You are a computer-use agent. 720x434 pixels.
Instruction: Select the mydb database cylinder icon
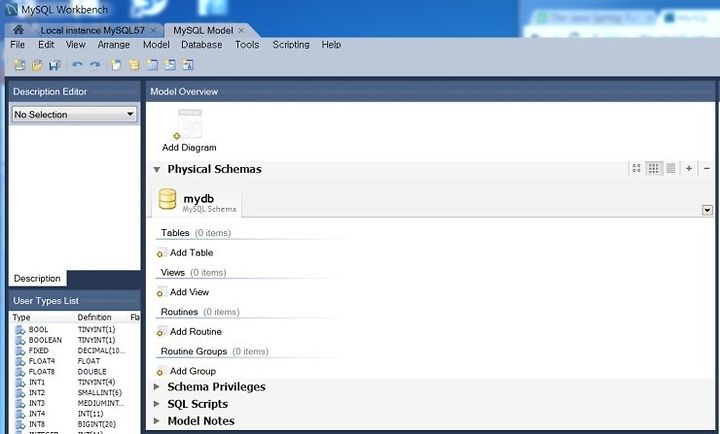point(167,199)
